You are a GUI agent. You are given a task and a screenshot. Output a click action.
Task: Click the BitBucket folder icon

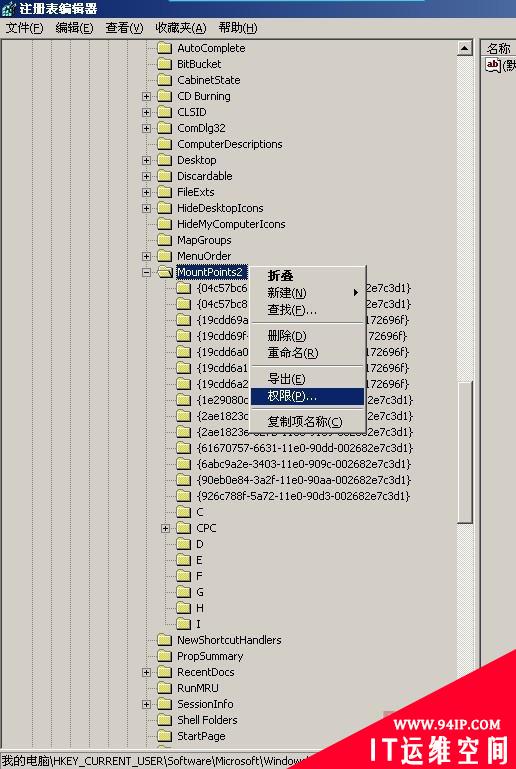pyautogui.click(x=164, y=64)
